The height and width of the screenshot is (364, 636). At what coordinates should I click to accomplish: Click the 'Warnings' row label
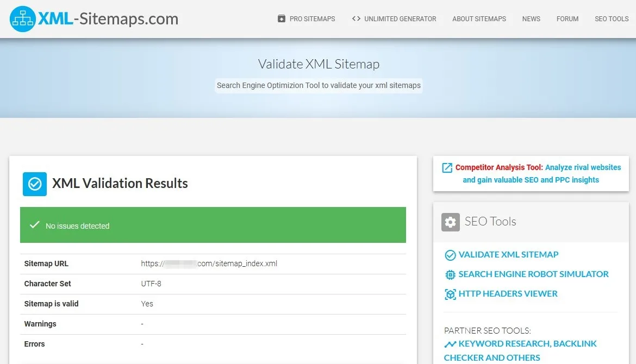pos(40,324)
